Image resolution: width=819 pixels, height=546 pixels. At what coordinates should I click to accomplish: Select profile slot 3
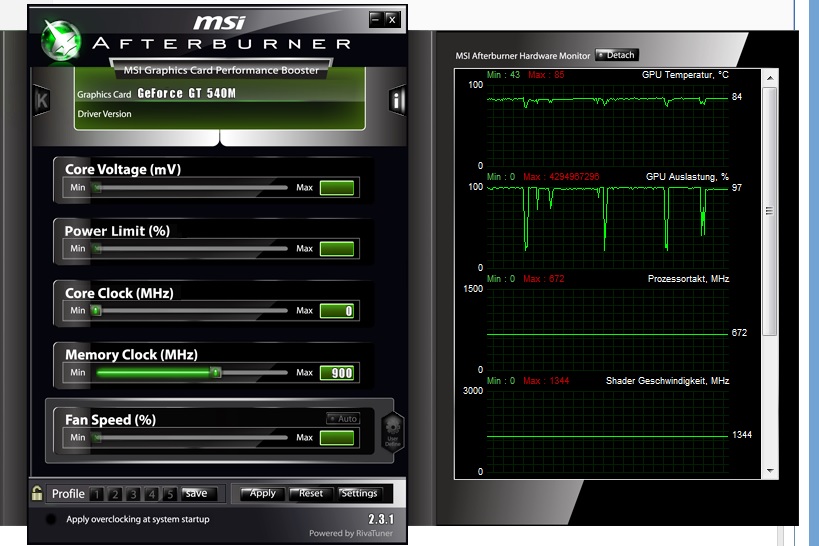pos(133,494)
